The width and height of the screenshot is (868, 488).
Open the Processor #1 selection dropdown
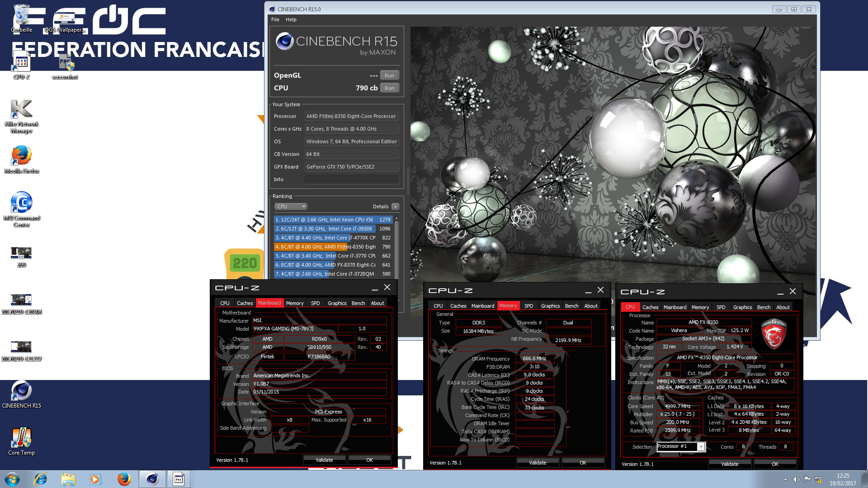[x=680, y=447]
